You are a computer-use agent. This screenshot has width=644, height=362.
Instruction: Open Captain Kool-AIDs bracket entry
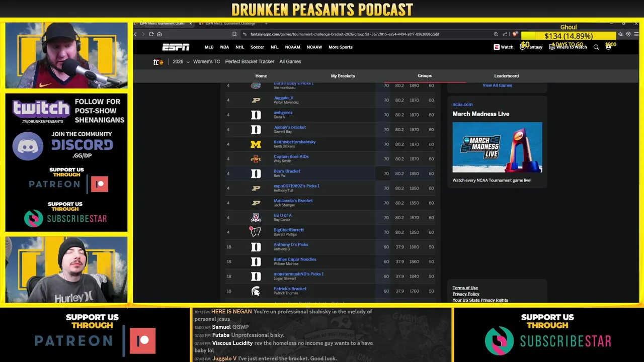tap(291, 156)
